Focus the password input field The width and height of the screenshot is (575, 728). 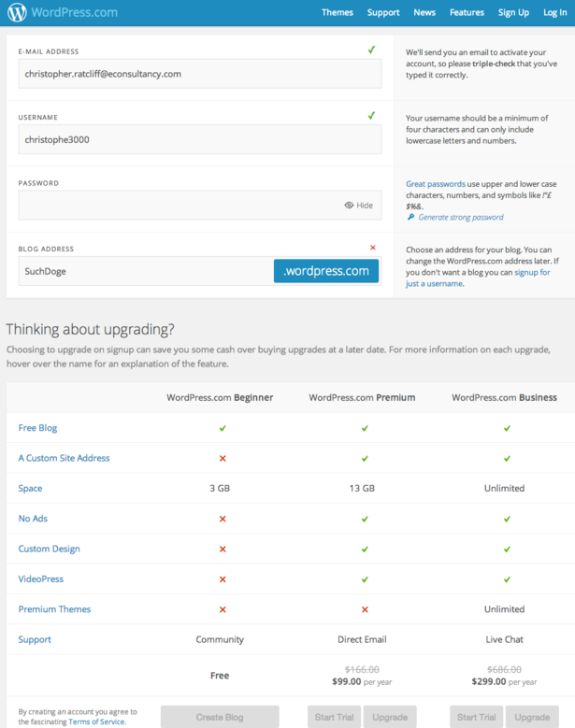[178, 206]
